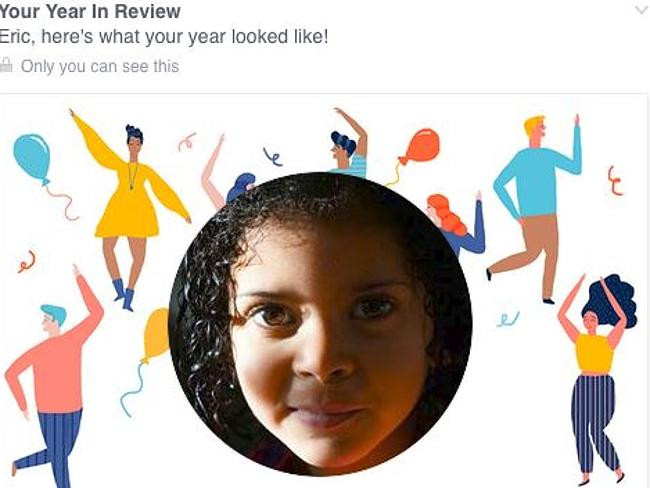Screen dimensions: 650x488
Task: Click 'Eric, here's what your year looked like!'
Action: (164, 37)
